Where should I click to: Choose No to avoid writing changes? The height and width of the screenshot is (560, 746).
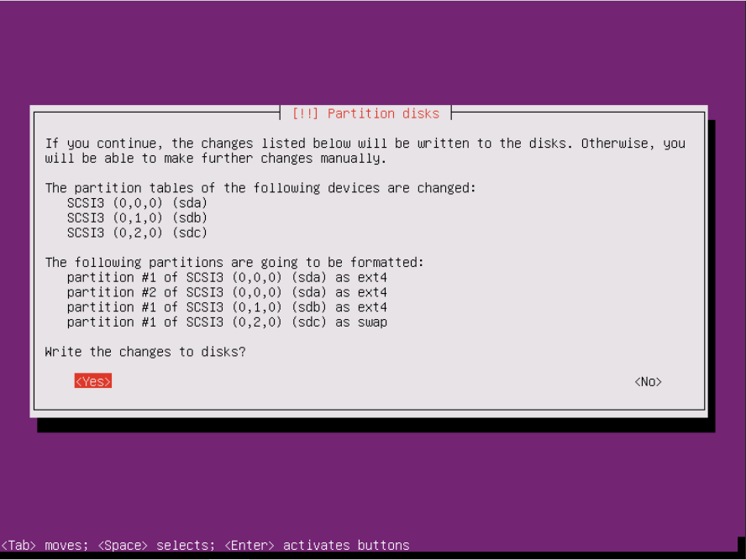648,382
